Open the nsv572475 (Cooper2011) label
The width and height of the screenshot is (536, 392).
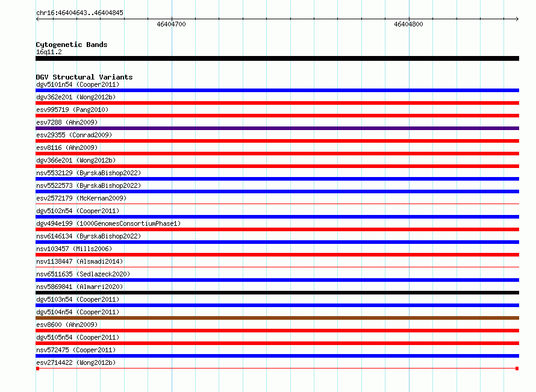[x=76, y=350]
